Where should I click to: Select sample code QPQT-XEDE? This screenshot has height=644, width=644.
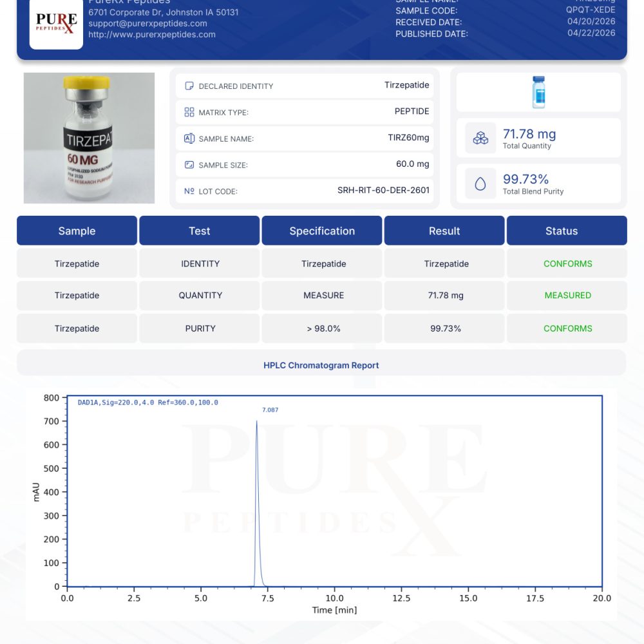591,10
